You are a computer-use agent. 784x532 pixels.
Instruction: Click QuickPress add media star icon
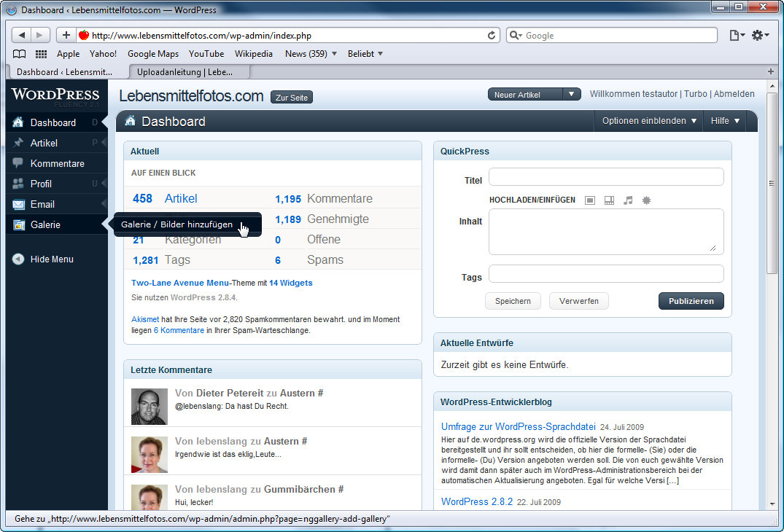(x=646, y=200)
